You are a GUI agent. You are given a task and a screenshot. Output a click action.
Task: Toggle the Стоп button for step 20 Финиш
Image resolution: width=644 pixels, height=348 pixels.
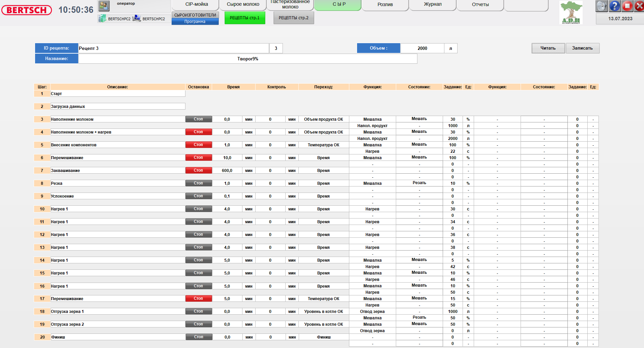[199, 337]
